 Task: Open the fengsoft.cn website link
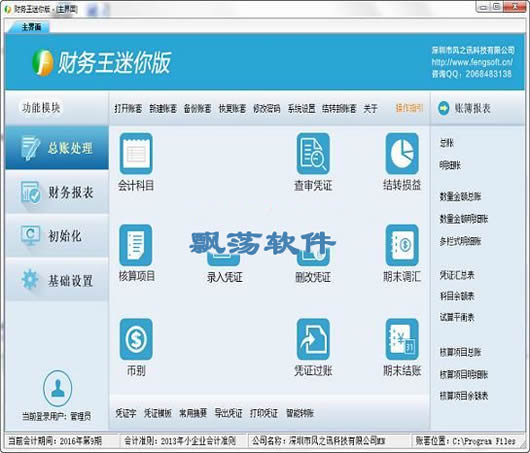tap(472, 62)
